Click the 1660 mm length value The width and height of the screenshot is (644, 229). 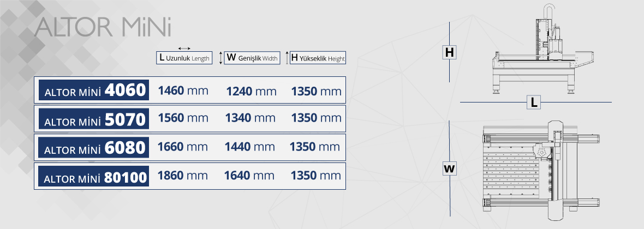tap(182, 147)
